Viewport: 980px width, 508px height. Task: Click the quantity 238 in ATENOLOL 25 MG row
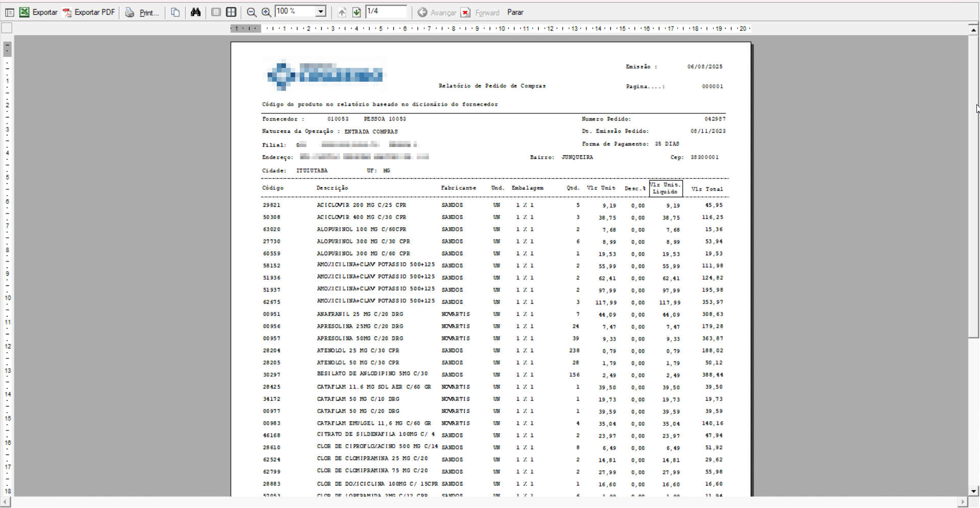575,351
